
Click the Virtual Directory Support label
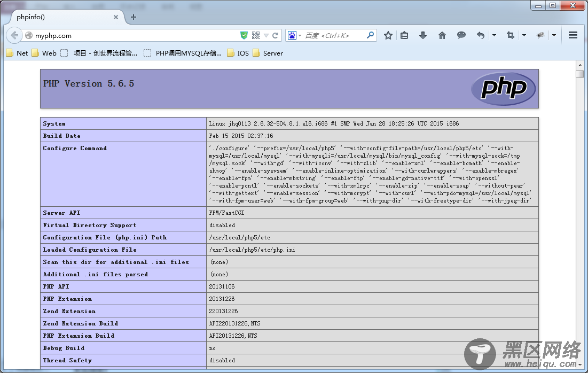tap(89, 225)
